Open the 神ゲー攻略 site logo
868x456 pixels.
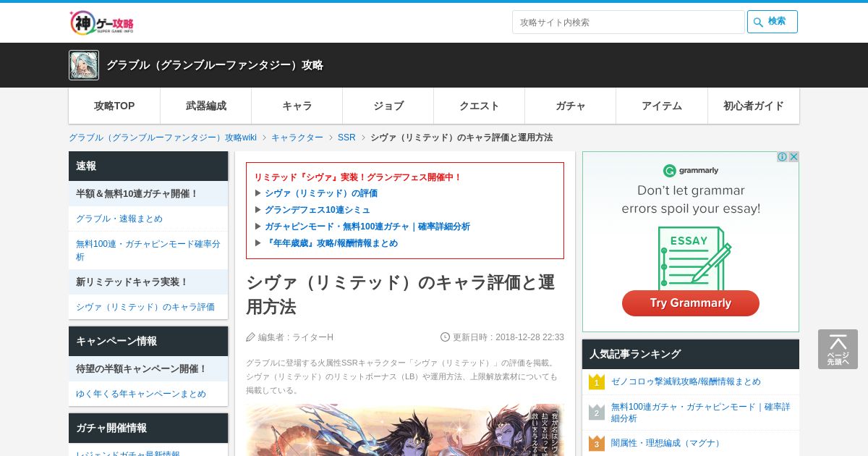tap(102, 23)
